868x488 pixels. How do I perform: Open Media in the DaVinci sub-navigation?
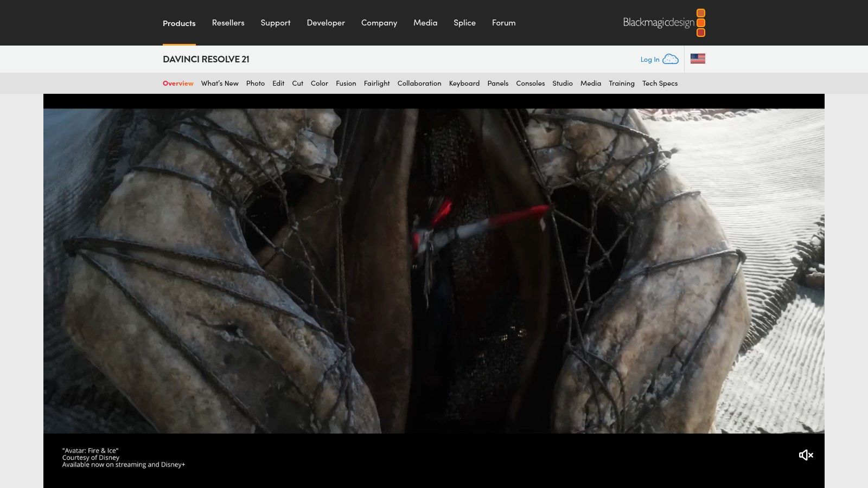591,84
